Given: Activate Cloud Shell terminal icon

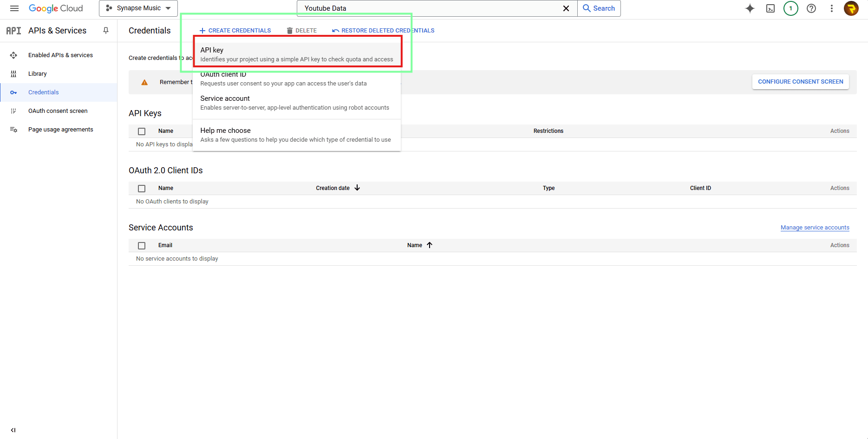Looking at the screenshot, I should pos(770,8).
